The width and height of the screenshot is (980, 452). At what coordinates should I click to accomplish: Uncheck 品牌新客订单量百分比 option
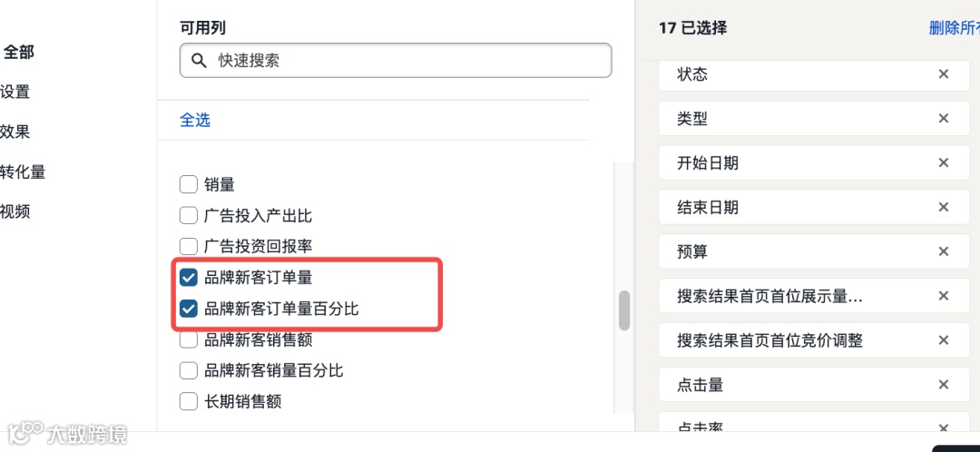[189, 309]
